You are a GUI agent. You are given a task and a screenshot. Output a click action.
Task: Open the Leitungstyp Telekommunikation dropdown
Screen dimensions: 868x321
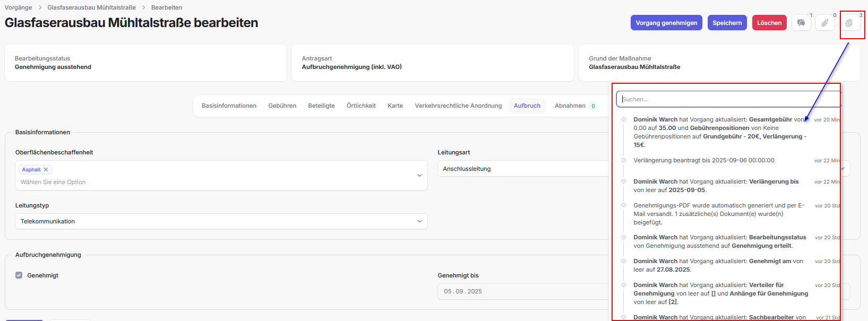pos(221,221)
